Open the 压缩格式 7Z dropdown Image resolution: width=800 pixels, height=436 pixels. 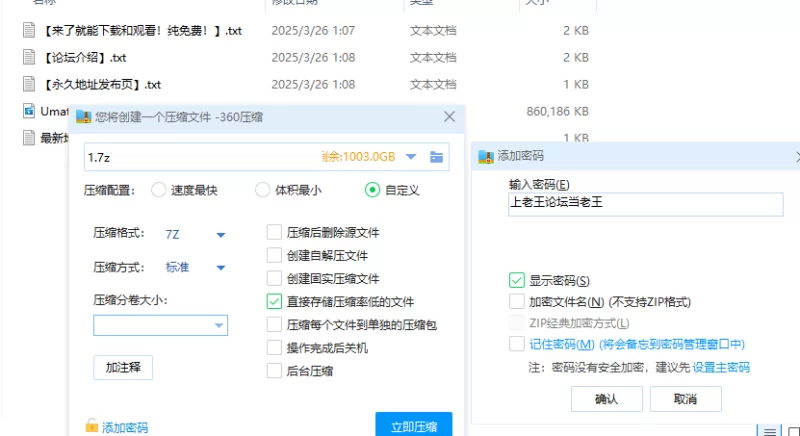tap(221, 235)
